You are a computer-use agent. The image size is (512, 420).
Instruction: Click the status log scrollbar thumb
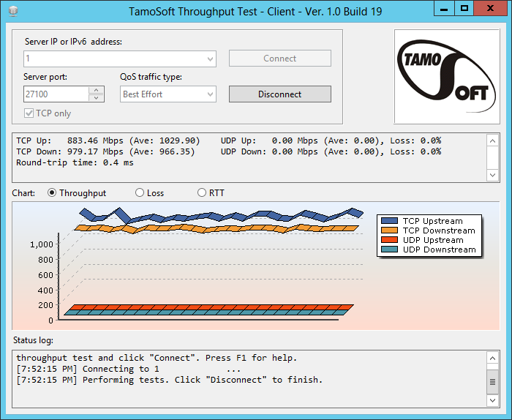point(492,382)
